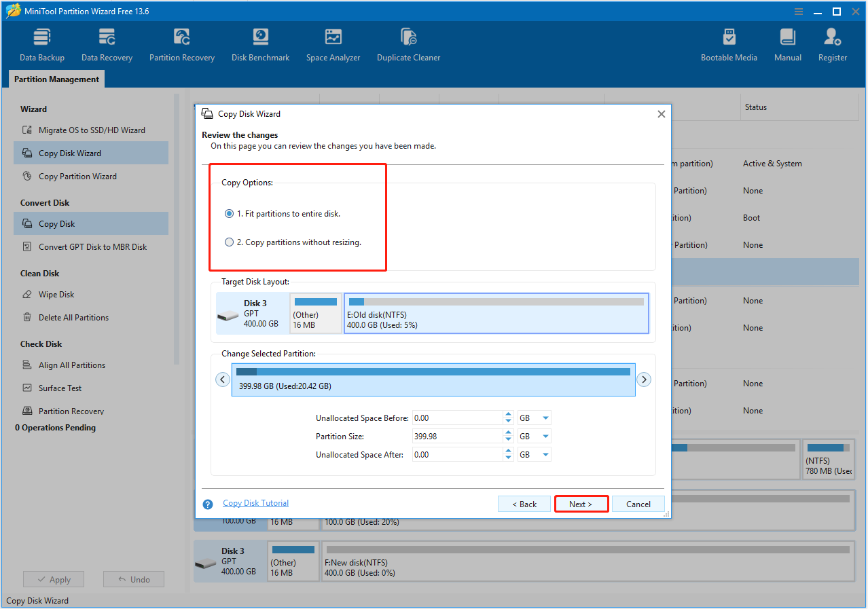Select Wipe Disk in sidebar
The width and height of the screenshot is (868, 609).
pos(91,295)
